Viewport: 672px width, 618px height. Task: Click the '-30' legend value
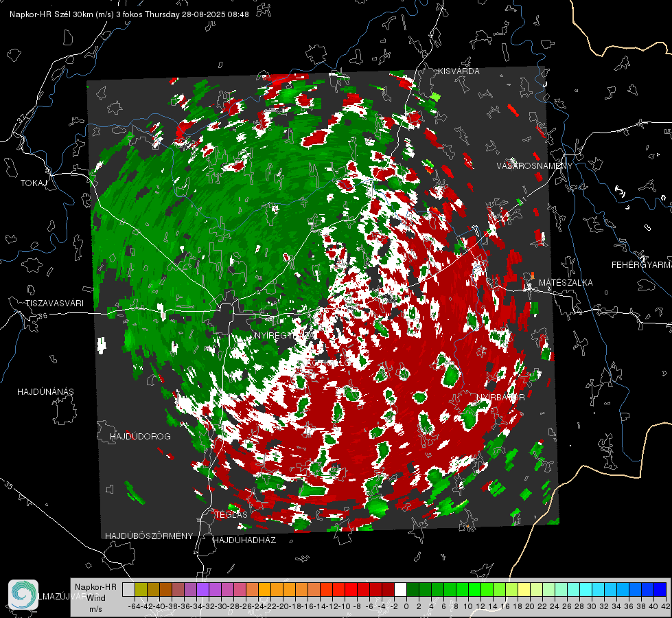[221, 606]
